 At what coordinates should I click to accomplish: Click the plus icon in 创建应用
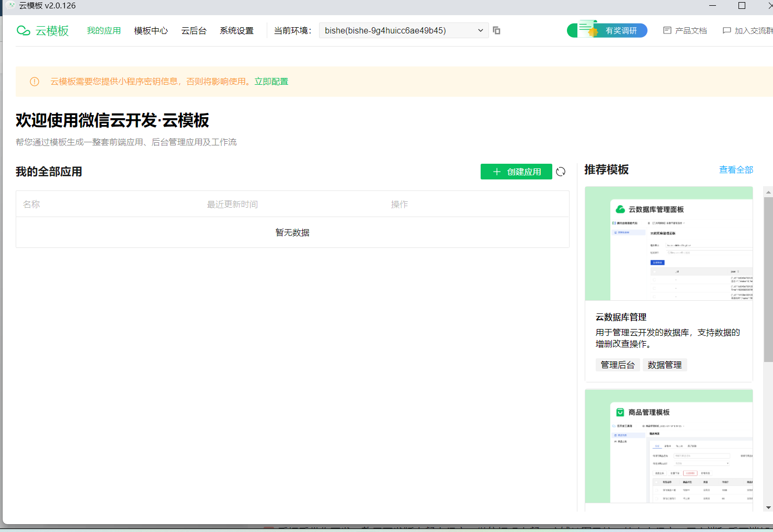pyautogui.click(x=497, y=172)
